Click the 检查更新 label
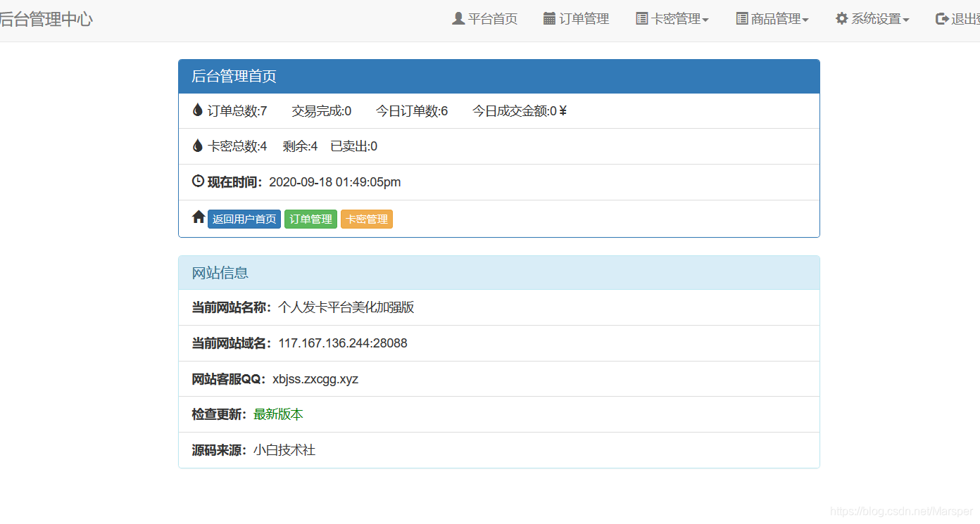The height and width of the screenshot is (524, 980). click(219, 414)
